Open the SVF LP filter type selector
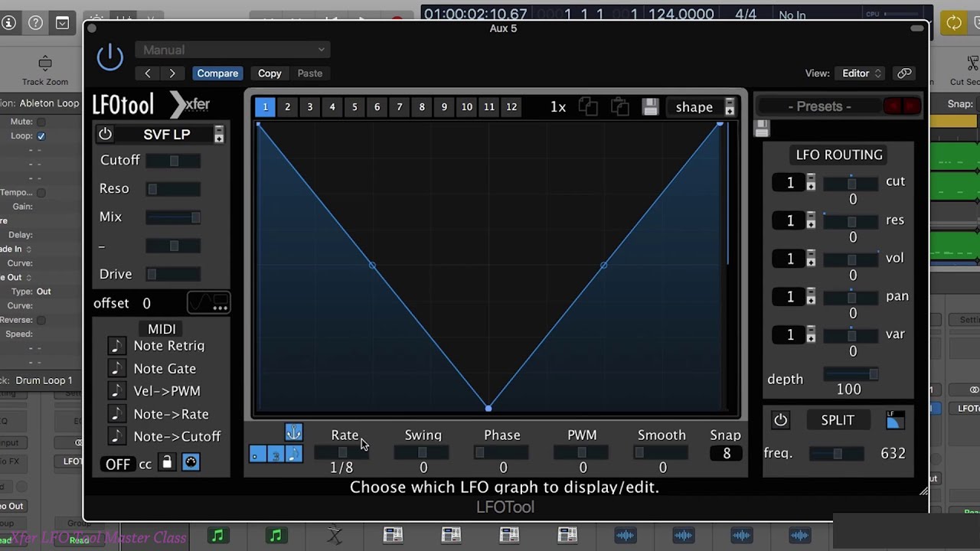980x551 pixels. click(x=219, y=135)
